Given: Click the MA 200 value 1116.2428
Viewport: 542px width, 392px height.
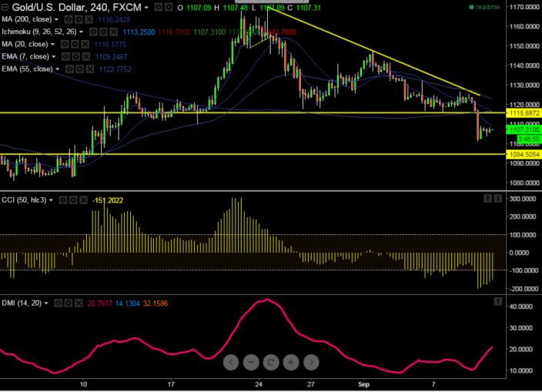Looking at the screenshot, I should 114,20.
